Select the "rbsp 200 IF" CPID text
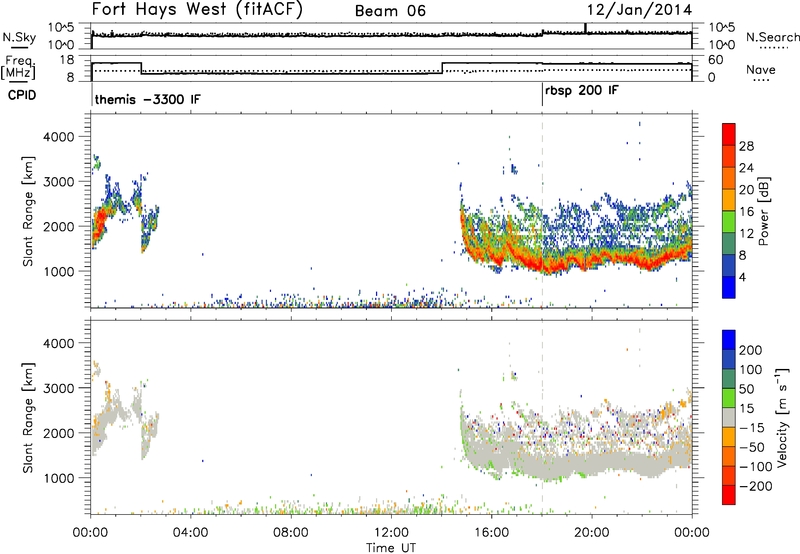 (582, 91)
